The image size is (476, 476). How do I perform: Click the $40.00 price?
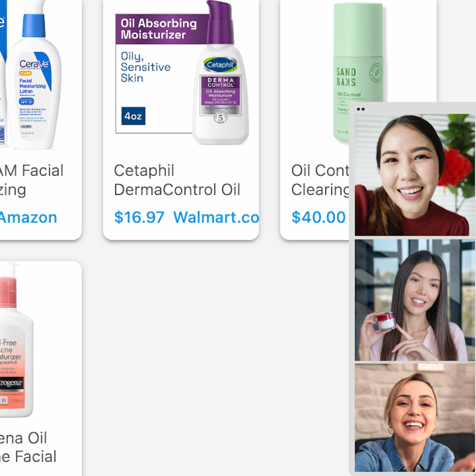(x=318, y=217)
